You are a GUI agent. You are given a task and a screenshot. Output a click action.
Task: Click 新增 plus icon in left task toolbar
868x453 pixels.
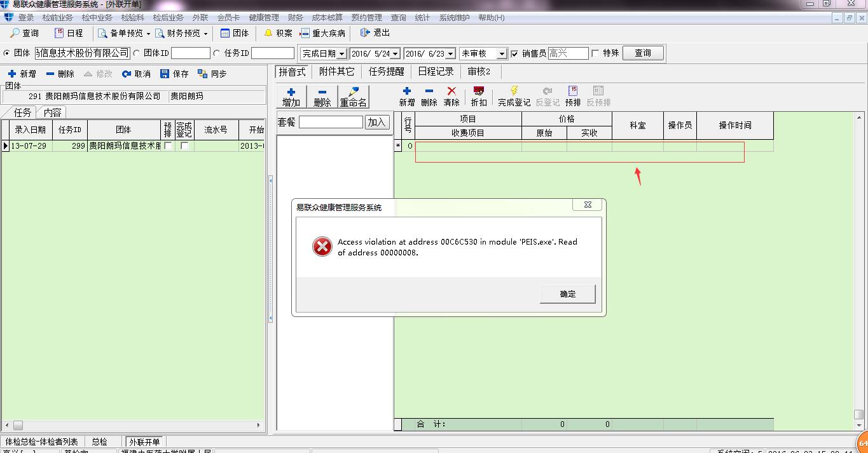tap(11, 74)
